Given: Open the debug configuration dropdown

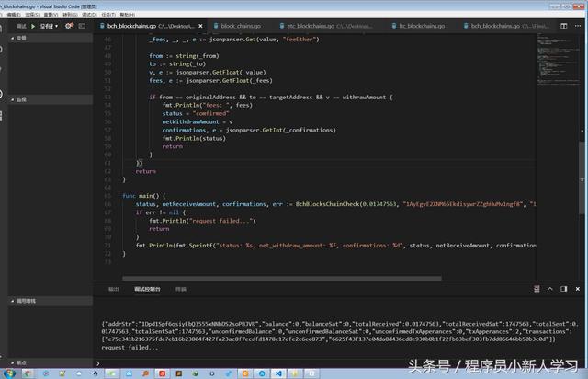Looking at the screenshot, I should 49,26.
